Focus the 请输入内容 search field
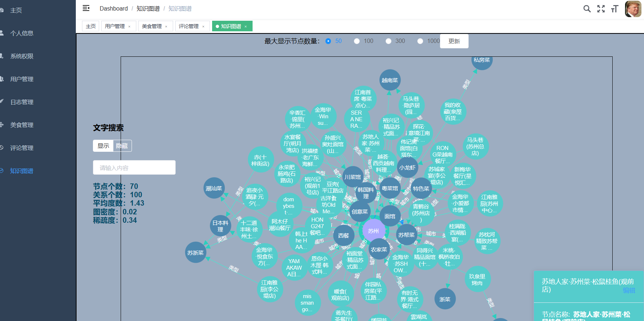The image size is (644, 321). click(x=134, y=167)
